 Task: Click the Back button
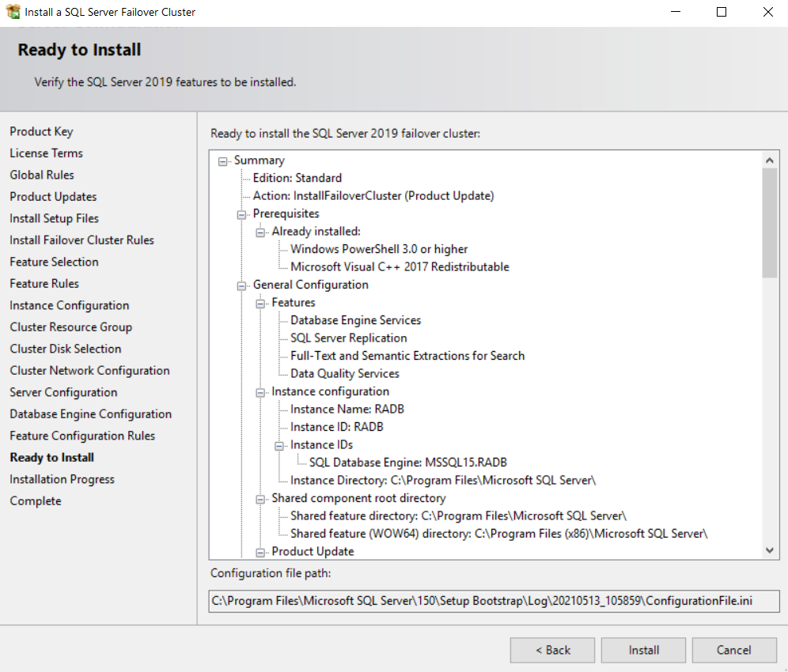tap(552, 650)
